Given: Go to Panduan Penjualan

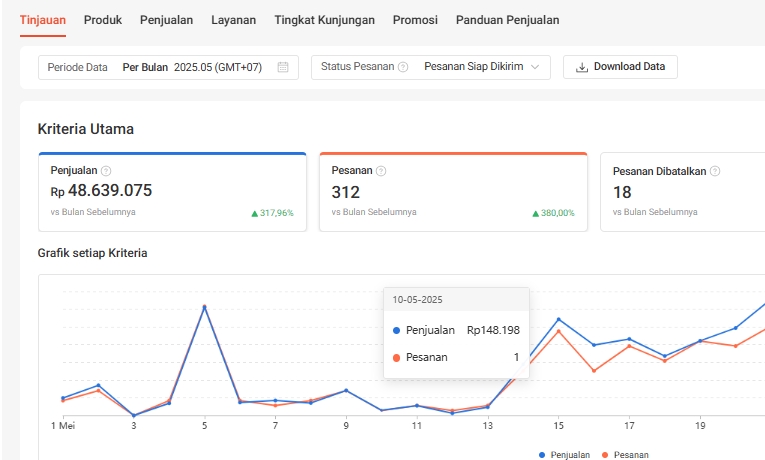Looking at the screenshot, I should coord(507,20).
